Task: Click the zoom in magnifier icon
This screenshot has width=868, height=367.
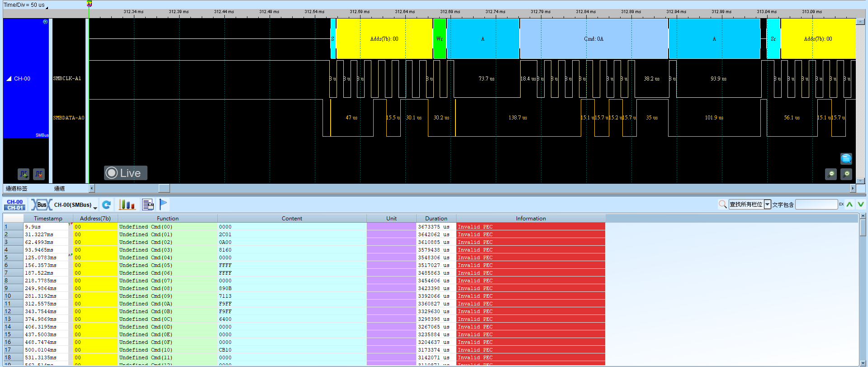Action: 846,174
